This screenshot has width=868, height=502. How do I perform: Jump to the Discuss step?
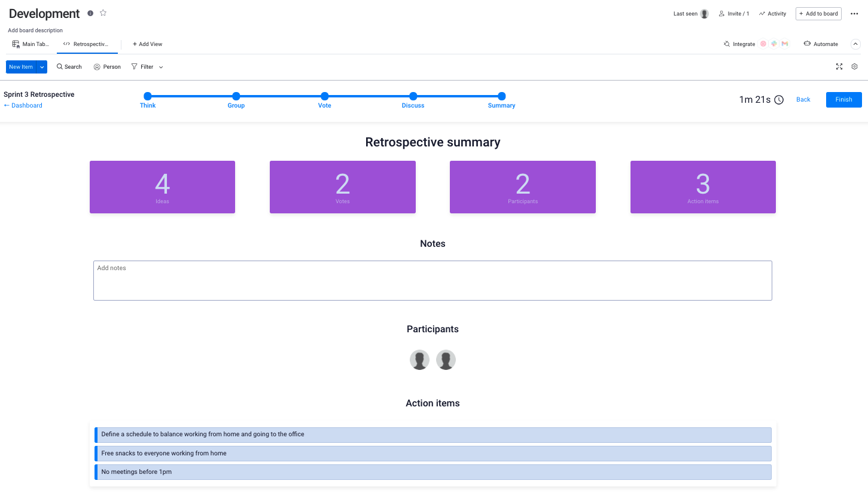click(413, 96)
